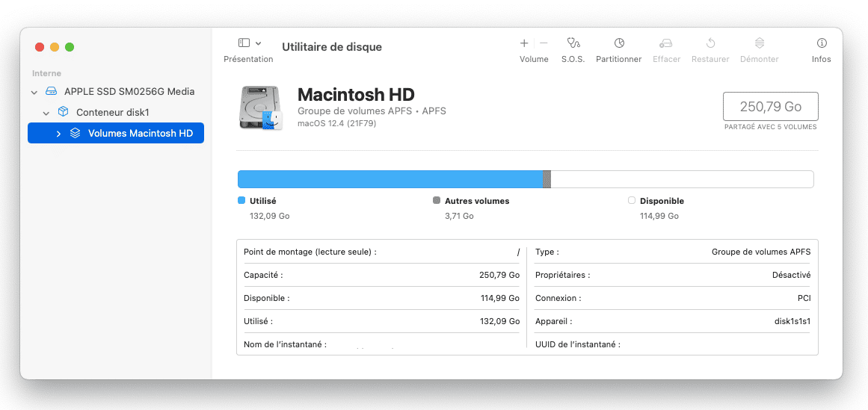The width and height of the screenshot is (868, 410).
Task: Select APPLE SSD SM0256G Media in sidebar
Action: [x=116, y=91]
